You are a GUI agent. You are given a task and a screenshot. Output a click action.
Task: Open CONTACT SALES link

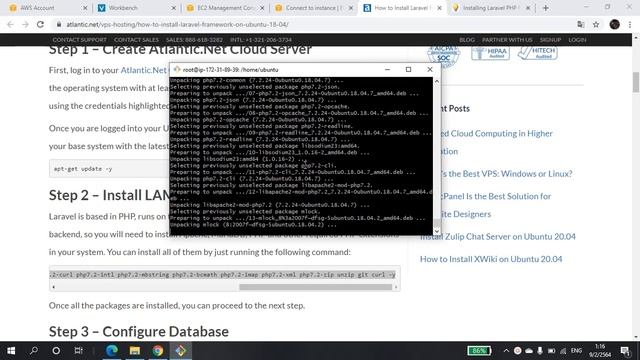[x=136, y=40]
